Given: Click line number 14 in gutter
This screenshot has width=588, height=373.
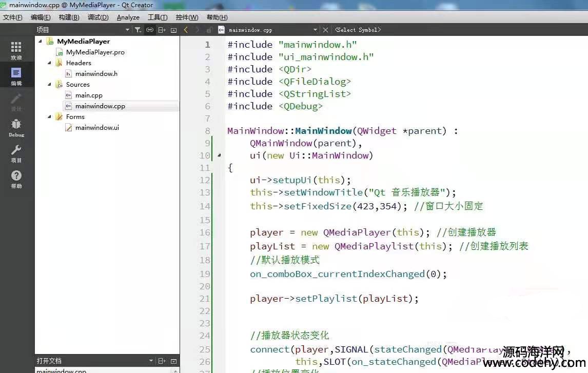Looking at the screenshot, I should [x=205, y=206].
